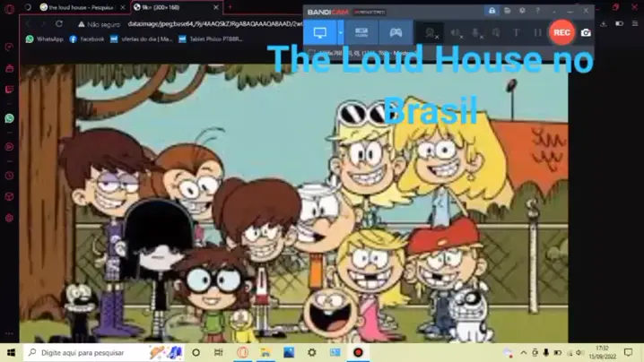Select Bandicam screen recording mode
Image resolution: width=644 pixels, height=362 pixels.
320,32
